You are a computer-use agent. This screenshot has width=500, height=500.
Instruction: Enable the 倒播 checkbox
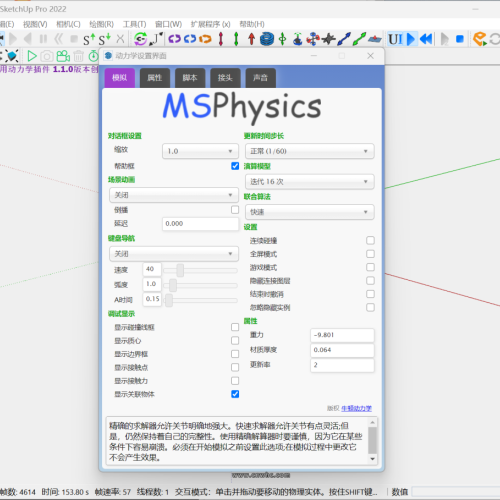coord(235,210)
